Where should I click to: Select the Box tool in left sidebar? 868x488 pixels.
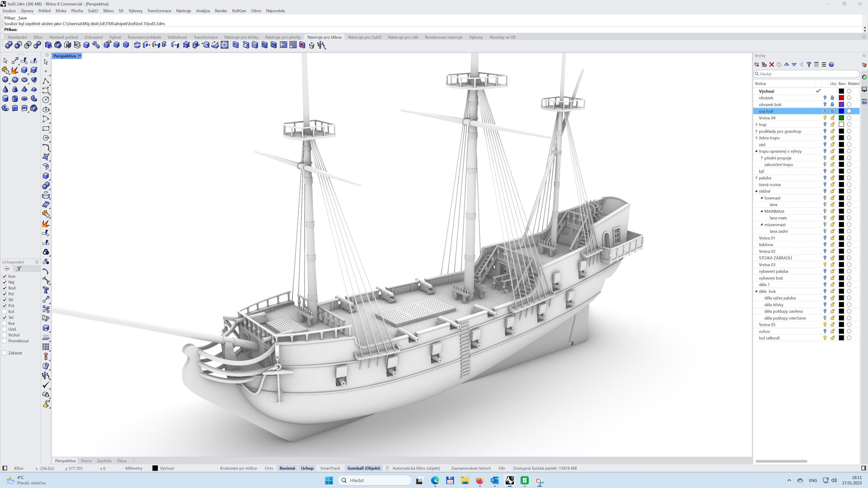pos(24,70)
